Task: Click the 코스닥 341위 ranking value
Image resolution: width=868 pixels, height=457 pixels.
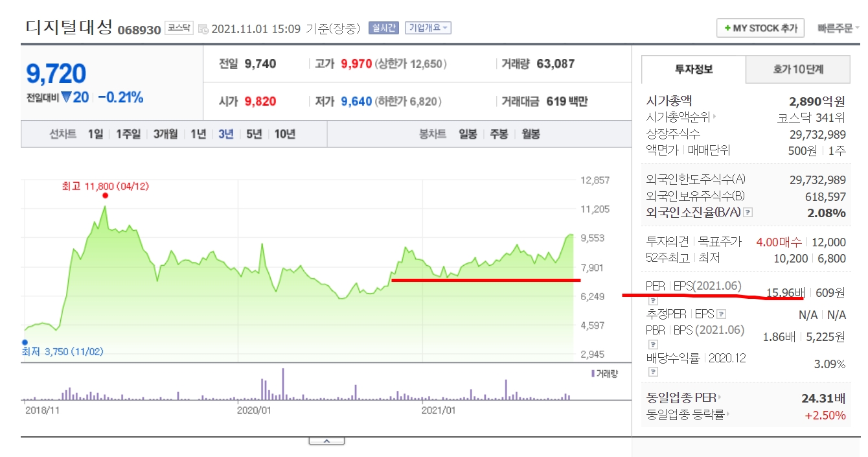Action: pos(811,118)
